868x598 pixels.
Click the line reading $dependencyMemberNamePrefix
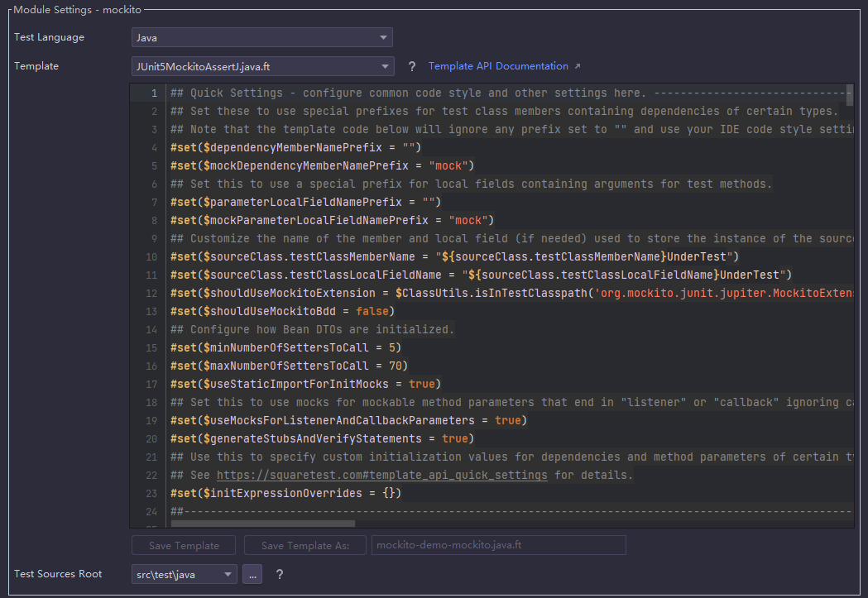(x=295, y=148)
